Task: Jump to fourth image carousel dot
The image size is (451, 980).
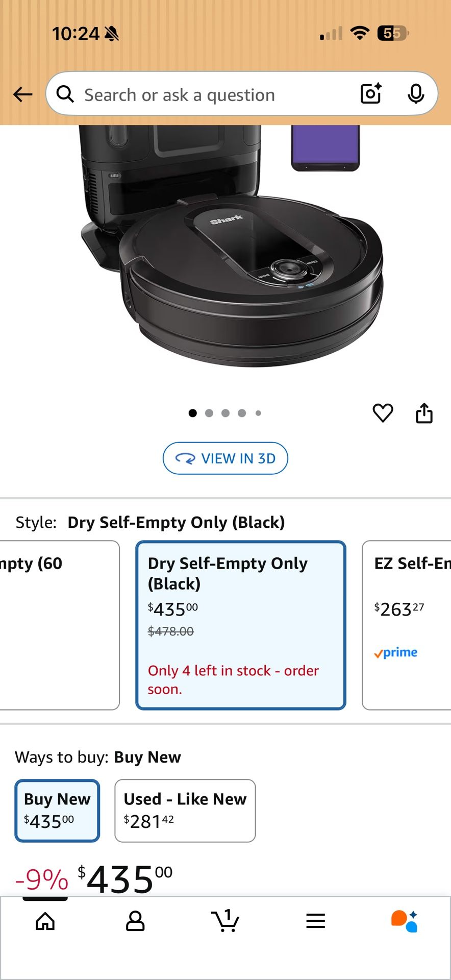Action: (x=242, y=413)
